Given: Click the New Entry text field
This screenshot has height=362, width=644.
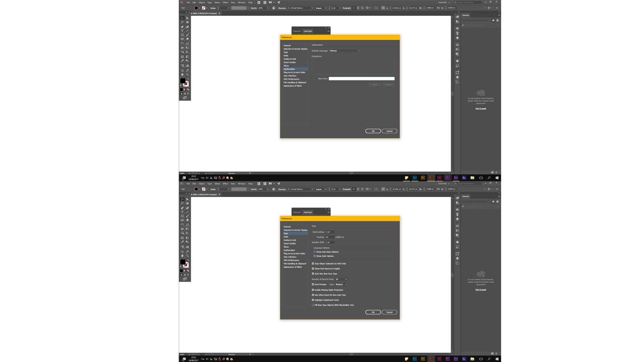Looking at the screenshot, I should click(361, 79).
